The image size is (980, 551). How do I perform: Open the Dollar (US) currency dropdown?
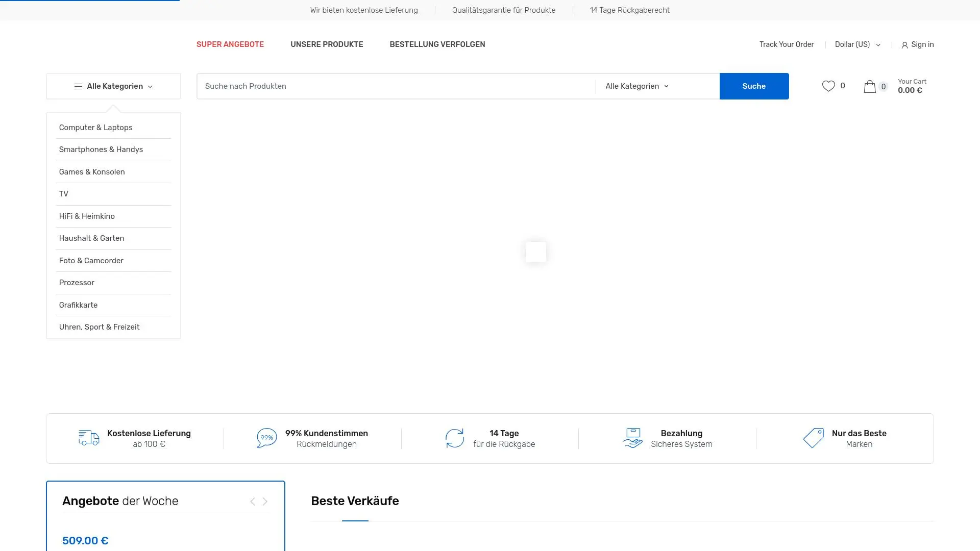tap(857, 44)
